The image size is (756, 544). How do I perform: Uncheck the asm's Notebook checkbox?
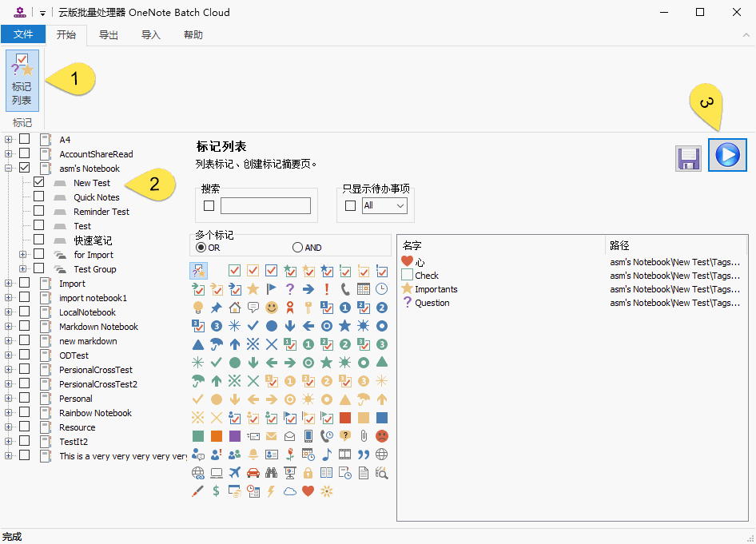[x=25, y=168]
